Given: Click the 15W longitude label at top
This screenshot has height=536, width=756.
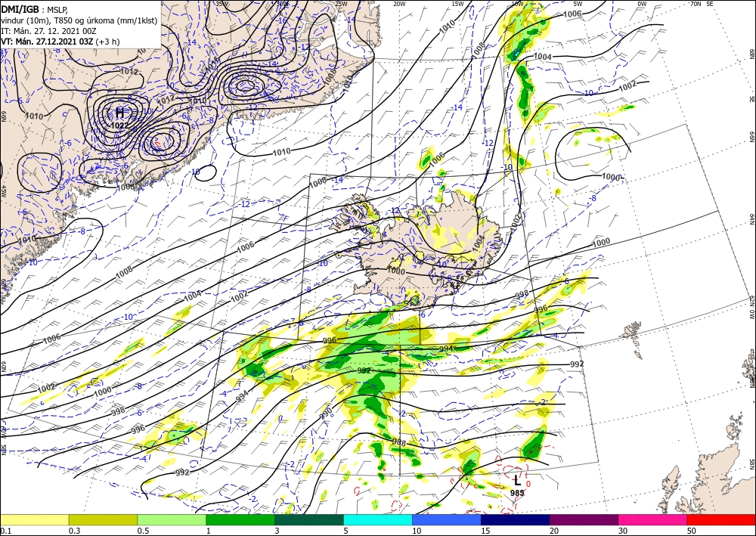Looking at the screenshot, I should coord(457,4).
